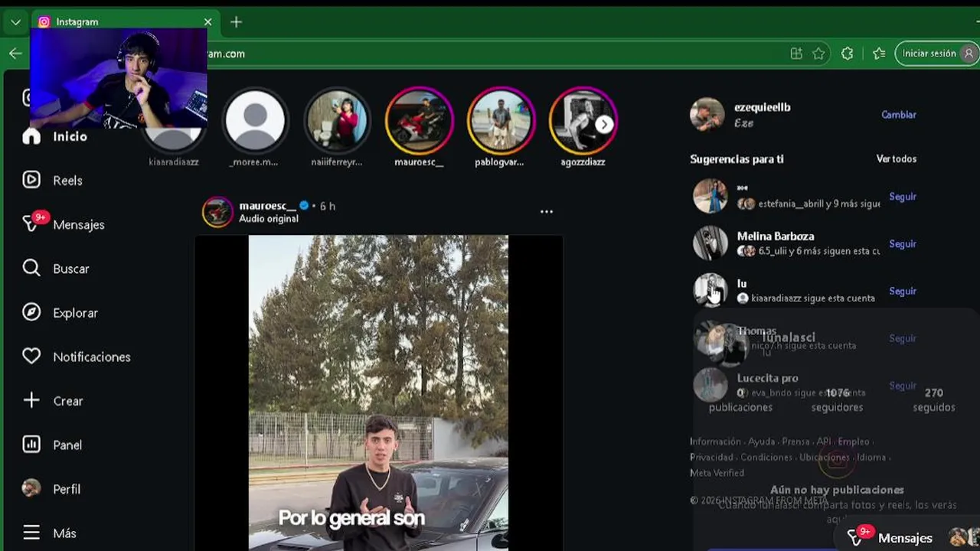Open the floating Mensajes panel at bottom

click(x=907, y=538)
